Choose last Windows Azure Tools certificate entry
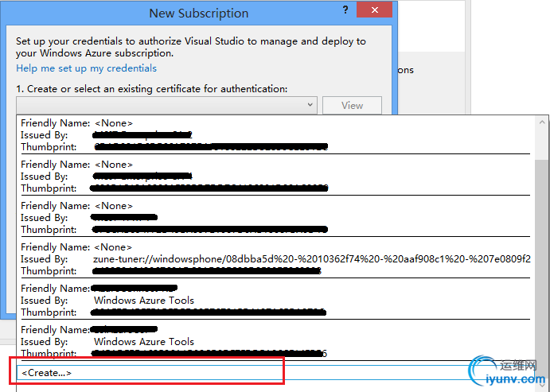The width and height of the screenshot is (550, 392). [275, 342]
